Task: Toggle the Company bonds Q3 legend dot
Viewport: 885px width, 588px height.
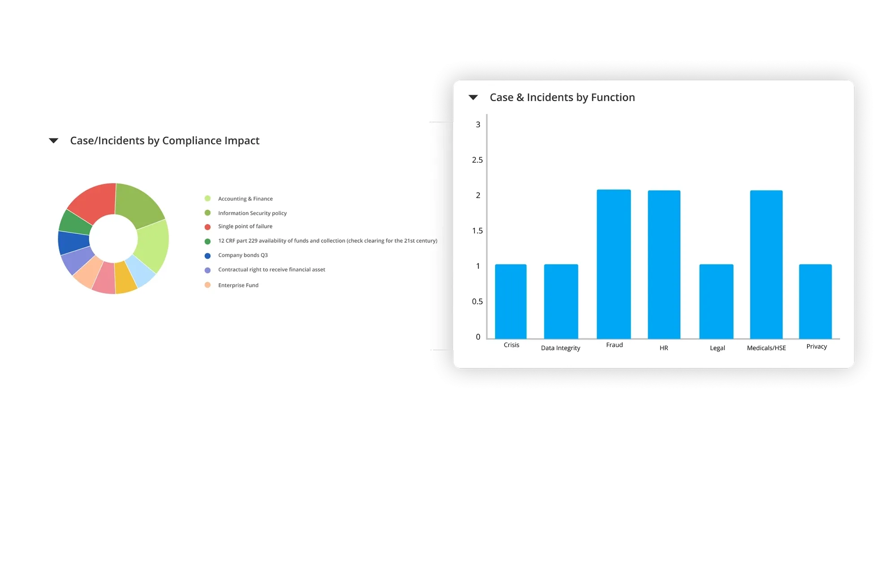Action: (x=207, y=256)
